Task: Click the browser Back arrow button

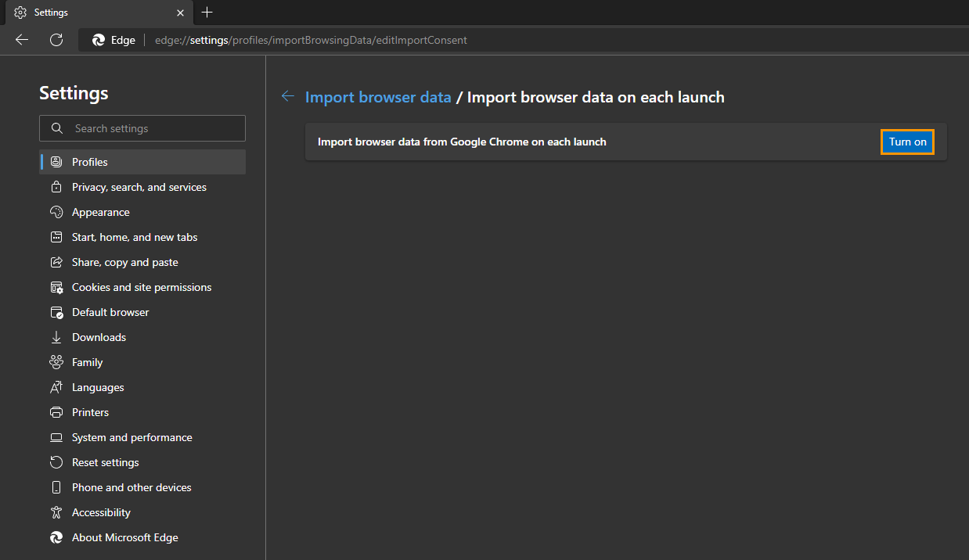Action: [22, 40]
